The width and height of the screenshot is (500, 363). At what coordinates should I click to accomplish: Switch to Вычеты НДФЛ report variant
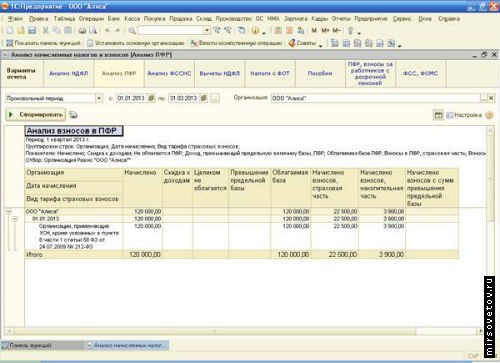(x=220, y=74)
